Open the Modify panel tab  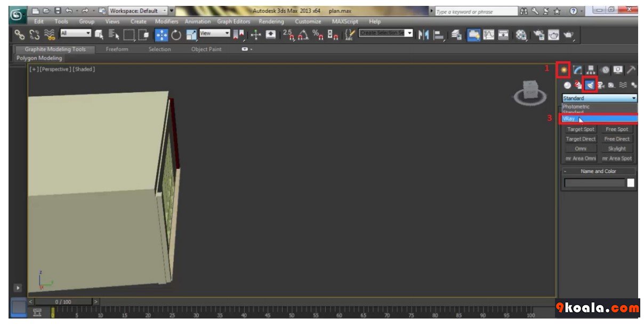click(577, 70)
